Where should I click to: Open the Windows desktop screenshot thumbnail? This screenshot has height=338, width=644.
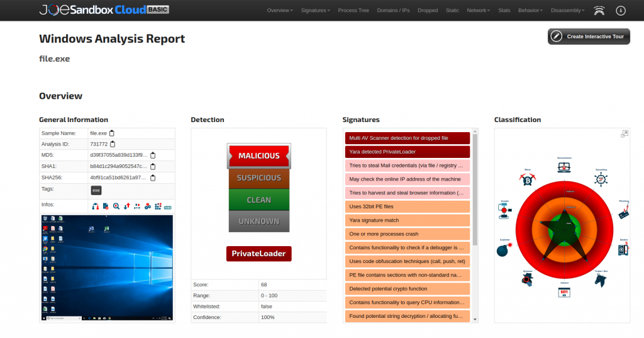pos(107,268)
